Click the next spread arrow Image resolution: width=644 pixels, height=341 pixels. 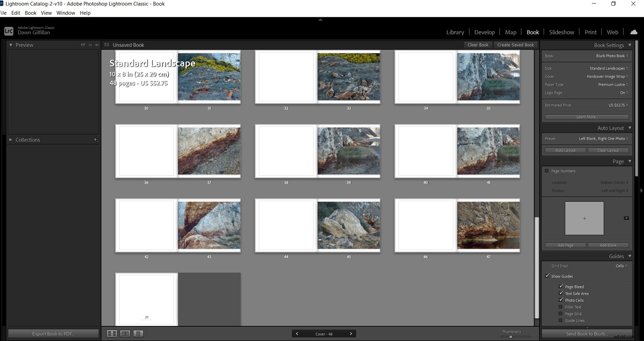[351, 333]
